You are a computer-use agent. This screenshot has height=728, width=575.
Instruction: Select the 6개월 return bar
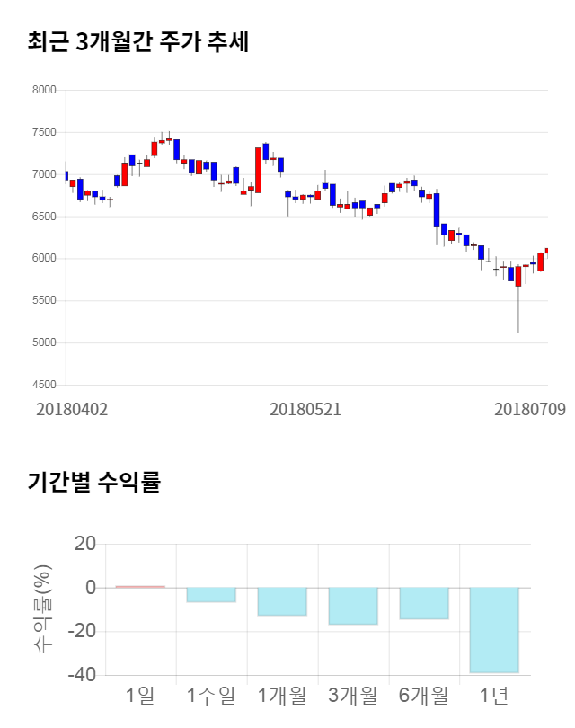tap(423, 603)
